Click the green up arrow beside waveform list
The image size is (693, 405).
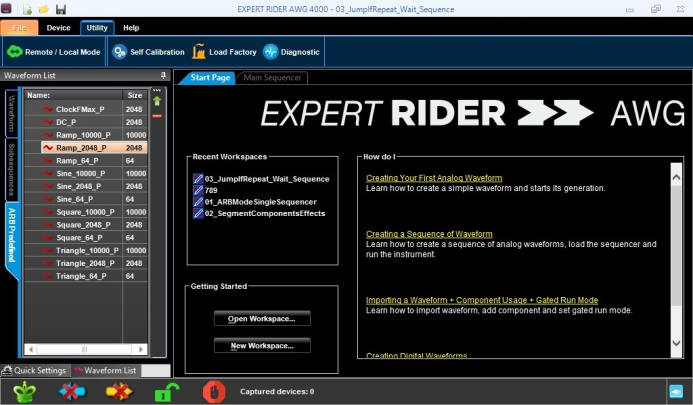157,100
